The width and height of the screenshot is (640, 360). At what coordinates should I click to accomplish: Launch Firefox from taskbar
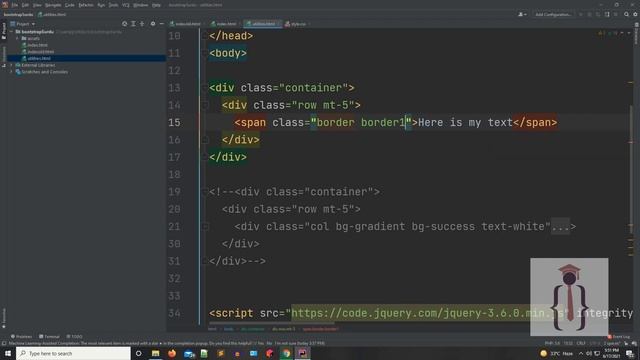click(172, 353)
